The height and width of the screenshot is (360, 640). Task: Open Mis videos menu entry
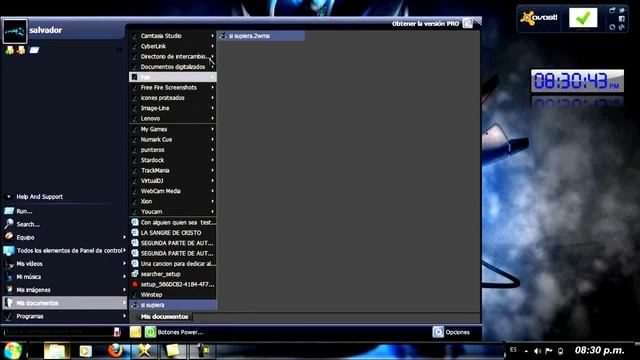coord(65,264)
